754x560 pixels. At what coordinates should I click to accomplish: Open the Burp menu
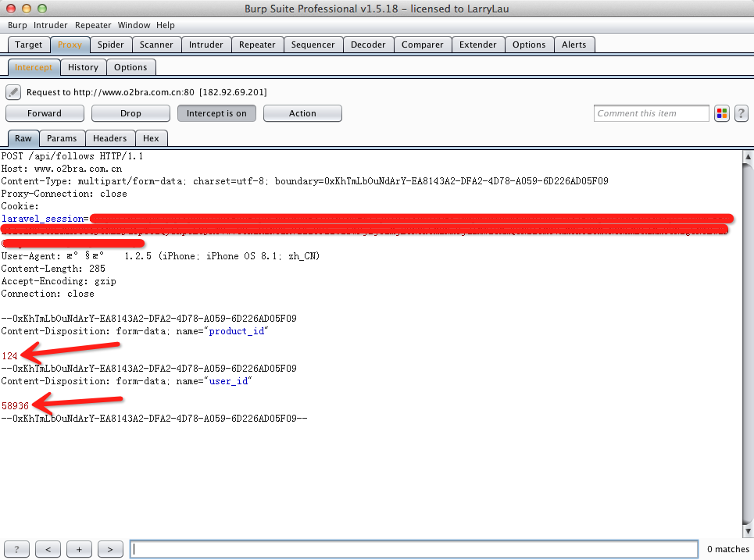[x=17, y=25]
